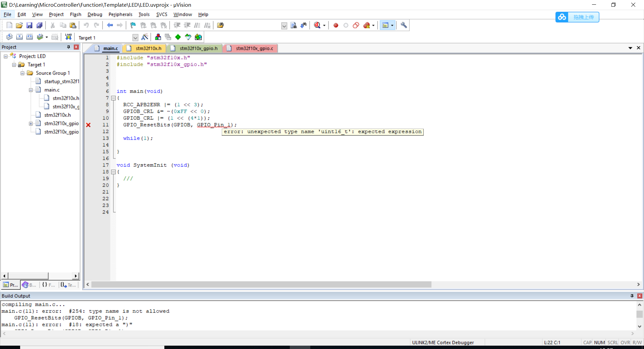Screen dimensions: 644x349
Task: Open the Target 1 dropdown
Action: pyautogui.click(x=135, y=38)
